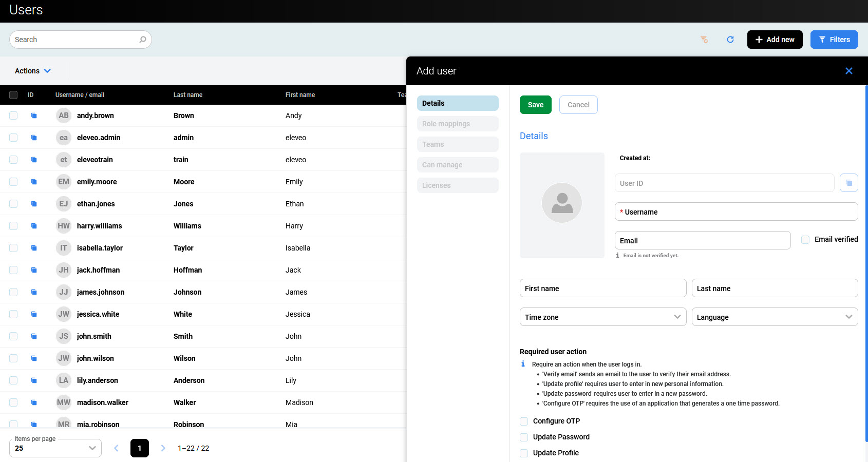Select the checkbox for john.smith row
The image size is (868, 462).
pyautogui.click(x=13, y=336)
